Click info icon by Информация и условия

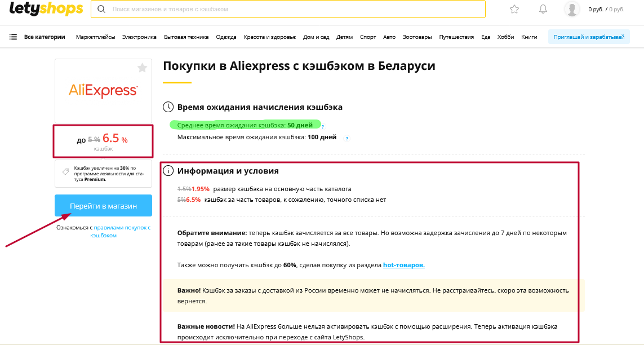168,171
